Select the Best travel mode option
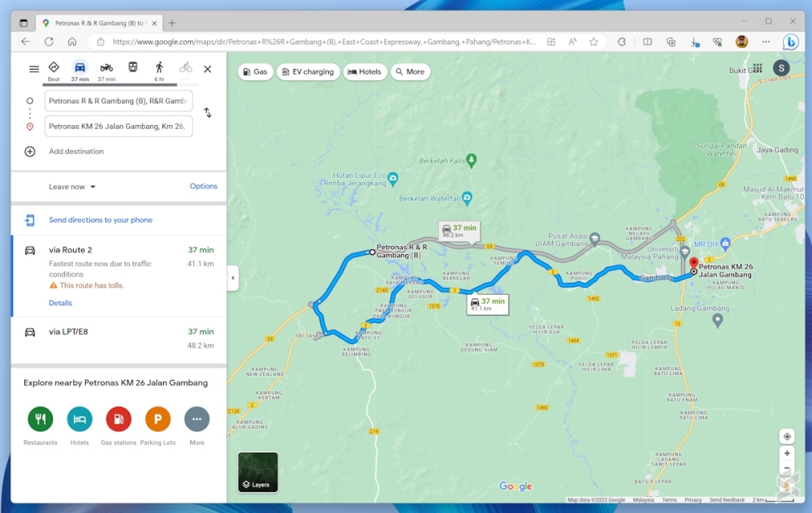Image resolution: width=812 pixels, height=513 pixels. coord(54,71)
